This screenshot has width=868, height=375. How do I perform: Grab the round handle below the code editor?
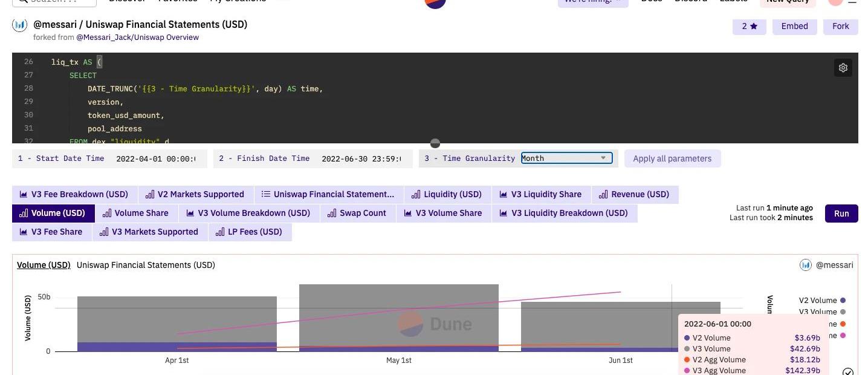[x=435, y=143]
